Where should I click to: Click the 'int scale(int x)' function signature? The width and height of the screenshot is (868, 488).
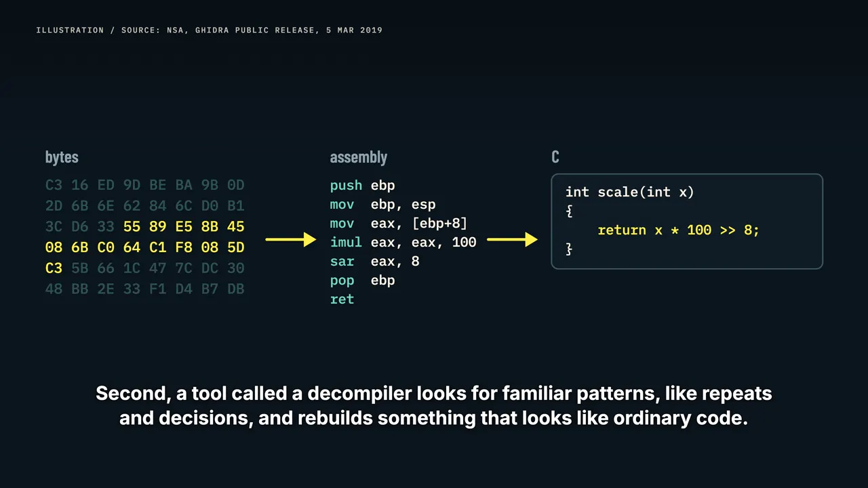point(630,192)
